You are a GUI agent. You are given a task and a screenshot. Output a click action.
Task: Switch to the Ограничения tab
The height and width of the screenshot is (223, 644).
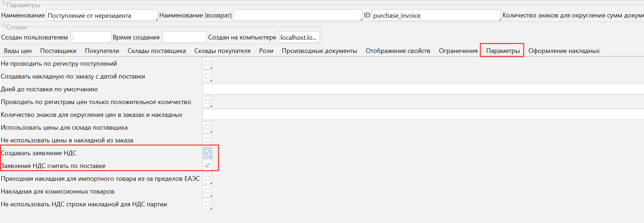pos(458,51)
